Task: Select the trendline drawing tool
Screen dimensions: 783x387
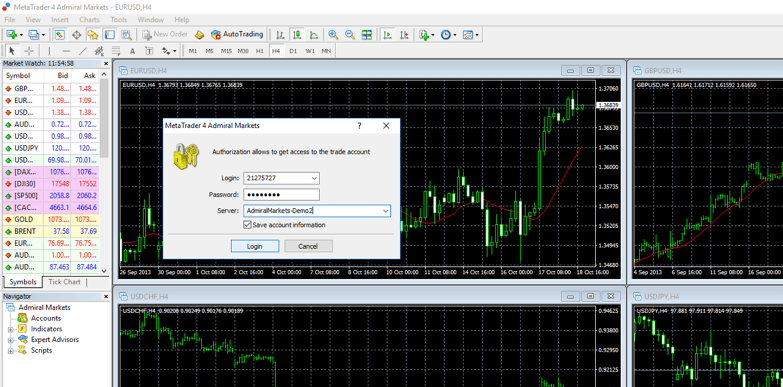Action: click(x=83, y=50)
